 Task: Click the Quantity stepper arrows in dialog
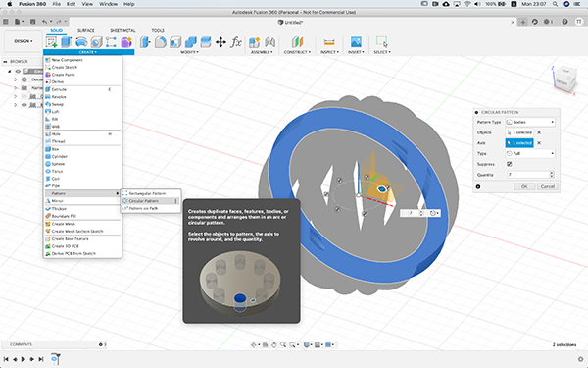551,175
